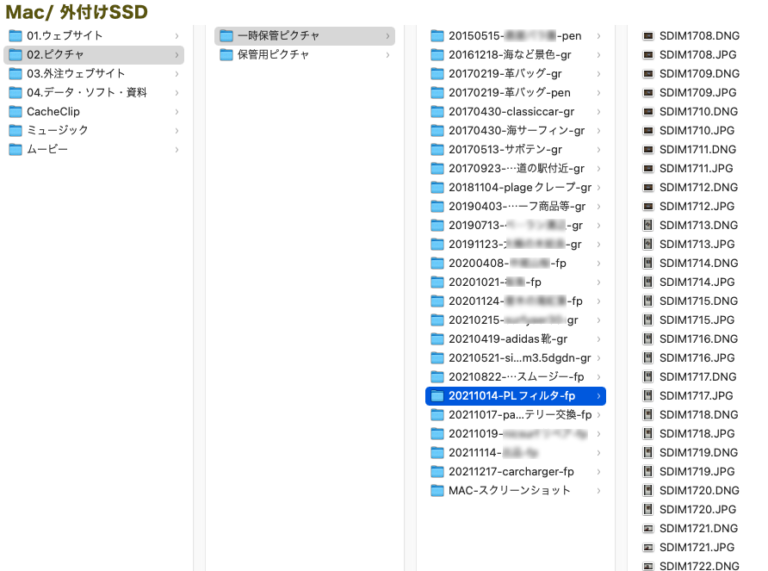Select the SDIM1720.DNG file

pos(699,491)
